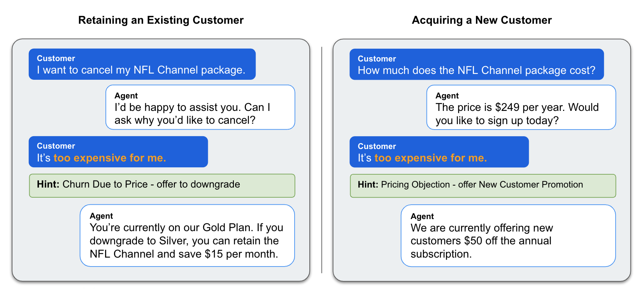
Task: Click the right "too expensive for me" customer bubble
Action: pos(439,152)
